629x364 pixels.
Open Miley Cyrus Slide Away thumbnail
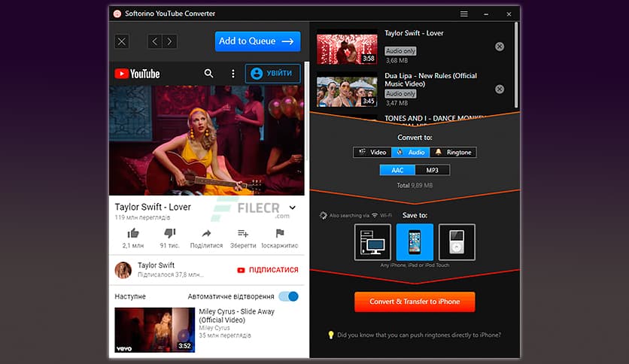tap(154, 330)
